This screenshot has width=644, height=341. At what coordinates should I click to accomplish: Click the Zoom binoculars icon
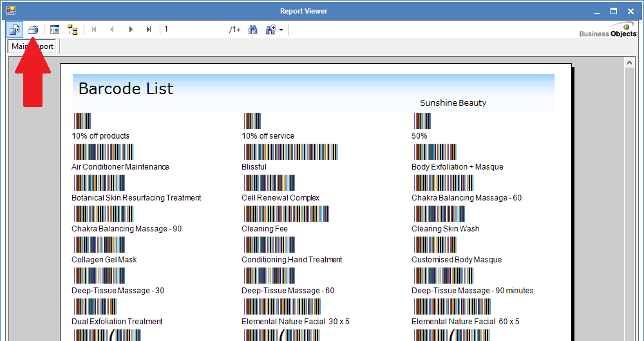click(x=270, y=30)
